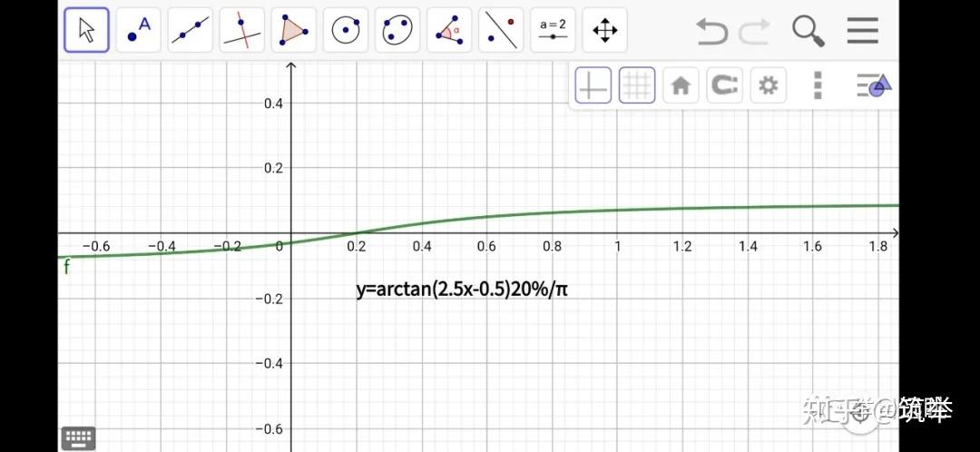Choose the Line through two points tool
Screen dimensions: 980x452
pos(191,29)
